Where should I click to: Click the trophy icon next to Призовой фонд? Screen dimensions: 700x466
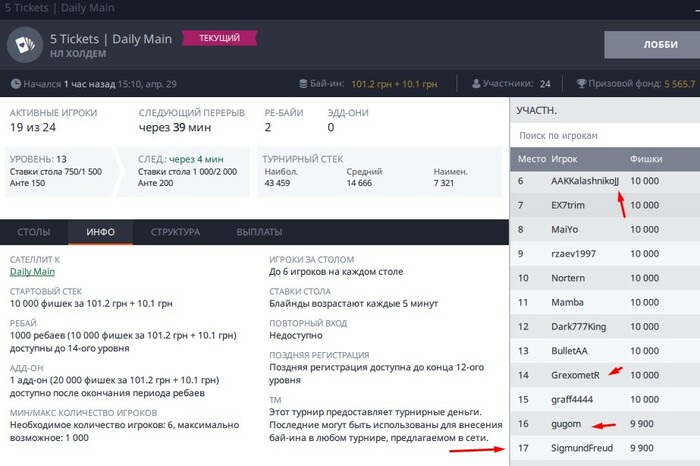[x=581, y=83]
